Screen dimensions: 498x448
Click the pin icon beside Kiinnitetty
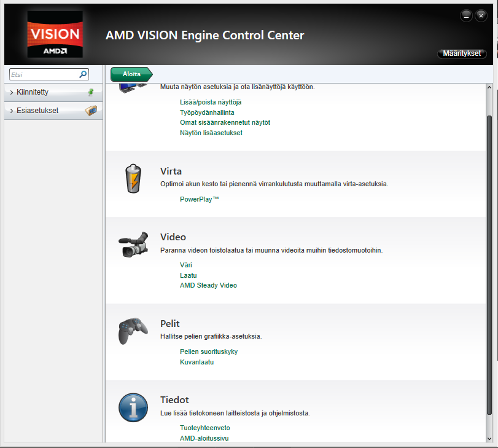click(x=91, y=92)
